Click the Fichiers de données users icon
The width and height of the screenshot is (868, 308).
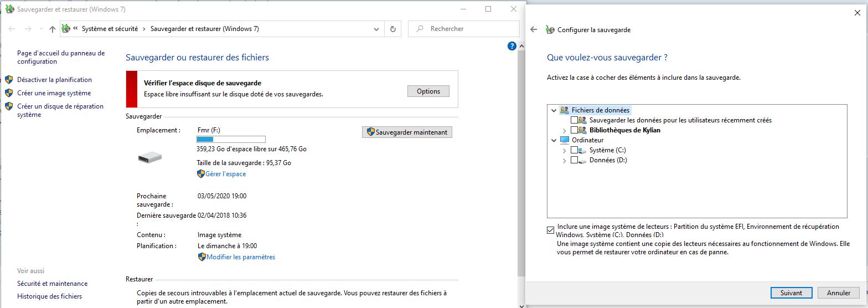tap(565, 110)
